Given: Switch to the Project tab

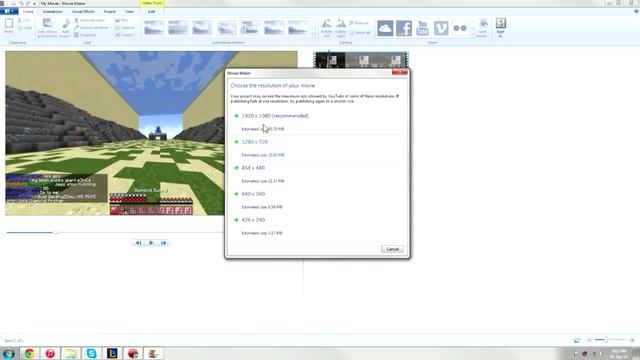Looking at the screenshot, I should coord(109,11).
